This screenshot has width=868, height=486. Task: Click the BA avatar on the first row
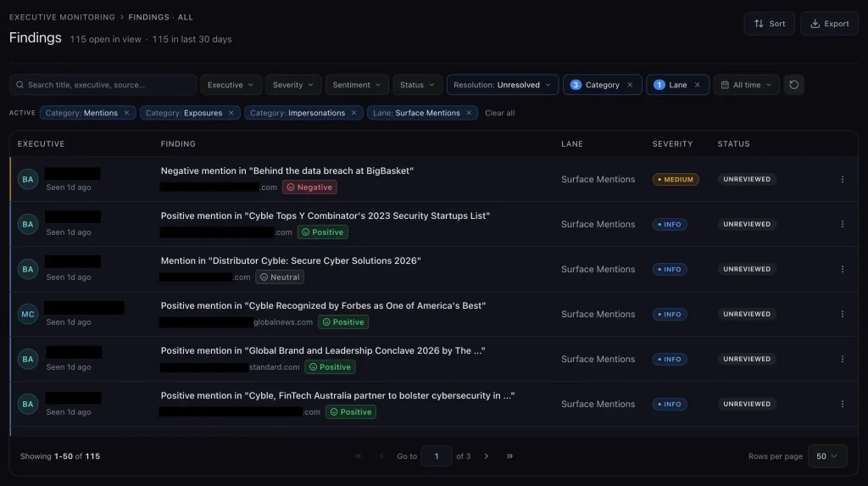pos(28,180)
